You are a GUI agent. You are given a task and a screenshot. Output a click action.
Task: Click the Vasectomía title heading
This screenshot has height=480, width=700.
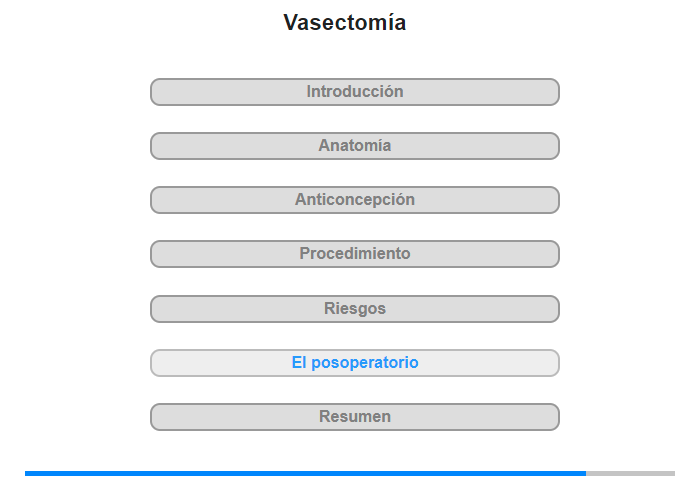[345, 22]
